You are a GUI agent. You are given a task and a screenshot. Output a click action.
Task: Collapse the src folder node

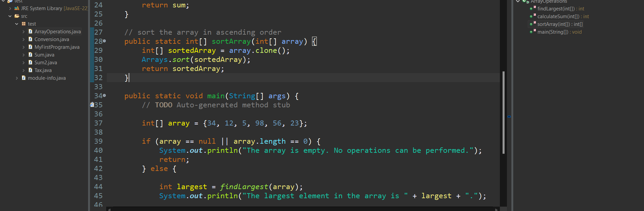pyautogui.click(x=10, y=16)
